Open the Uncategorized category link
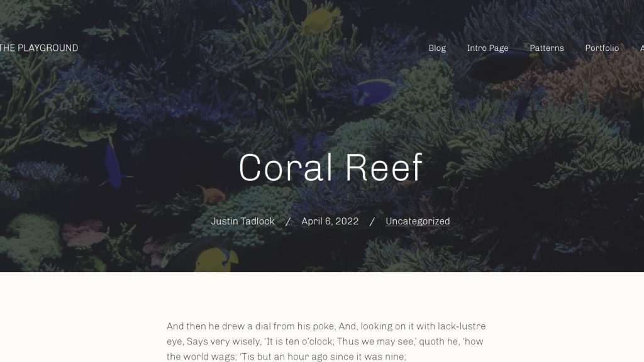Image resolution: width=644 pixels, height=362 pixels. 418,221
